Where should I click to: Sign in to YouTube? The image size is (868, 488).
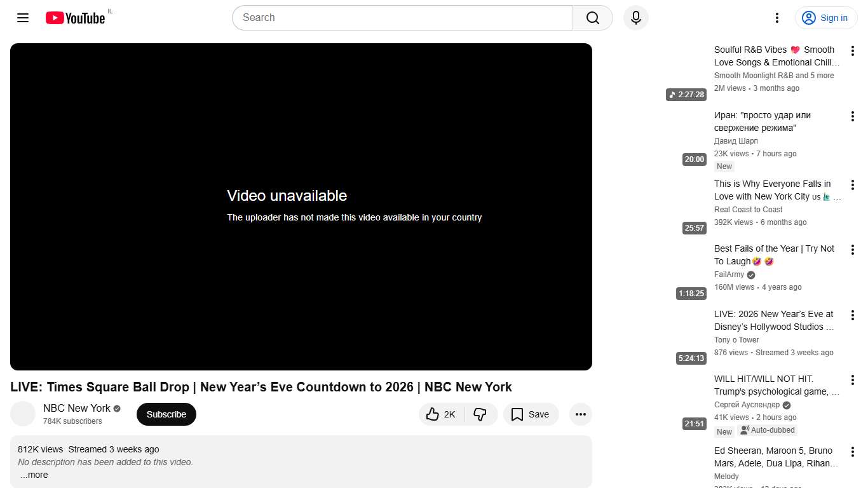(x=825, y=18)
